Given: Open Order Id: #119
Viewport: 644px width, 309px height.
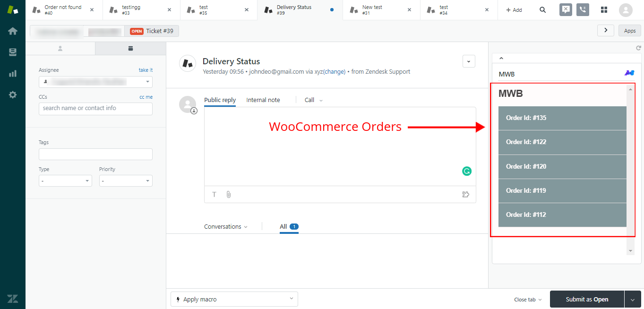Looking at the screenshot, I should point(562,191).
